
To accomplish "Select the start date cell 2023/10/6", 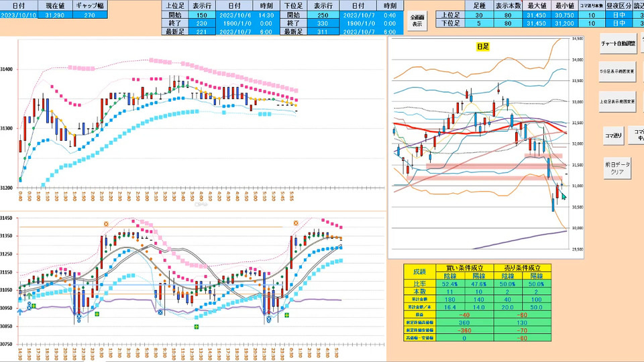I will 235,15.
